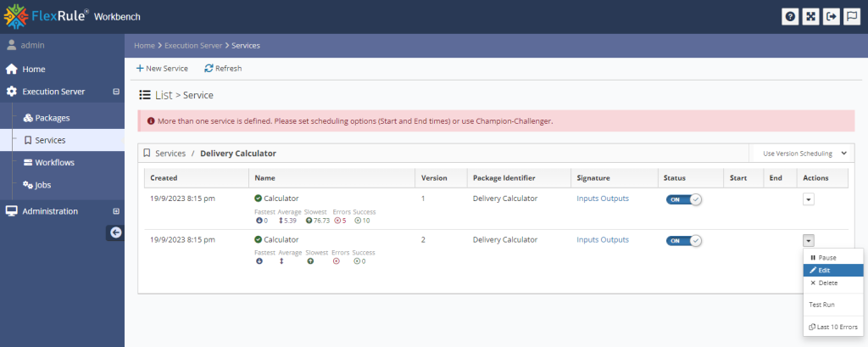Click the FlexRule logo
Viewport: 868px width, 347px height.
pos(46,16)
